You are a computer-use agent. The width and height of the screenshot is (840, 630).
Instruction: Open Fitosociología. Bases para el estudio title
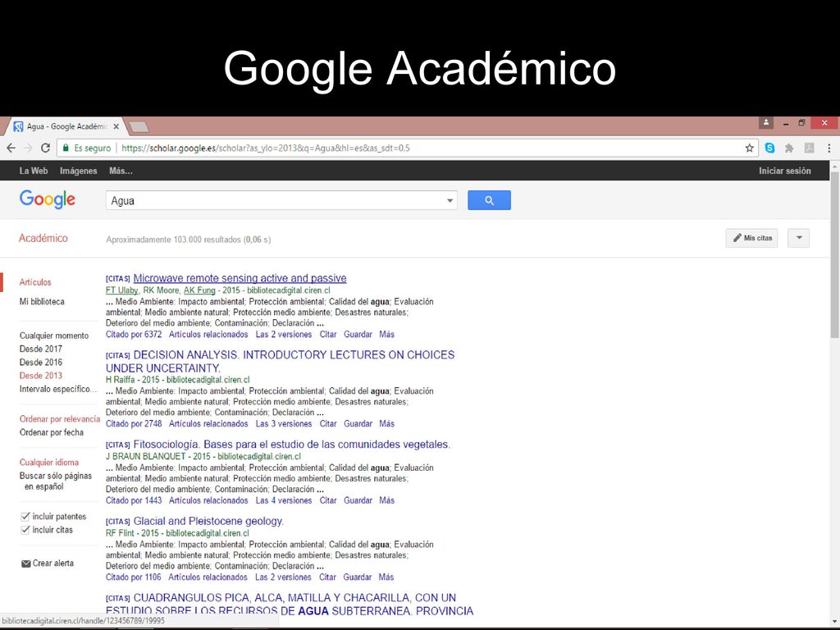click(292, 444)
